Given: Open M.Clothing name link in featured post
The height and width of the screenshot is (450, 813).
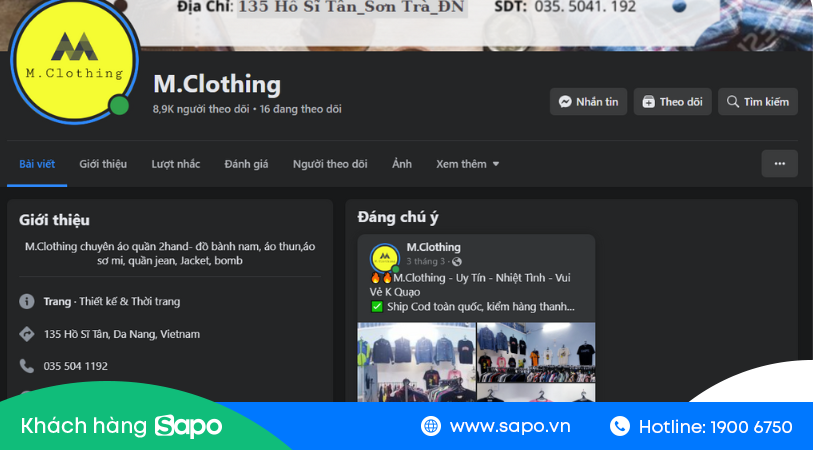Looking at the screenshot, I should click(x=433, y=247).
